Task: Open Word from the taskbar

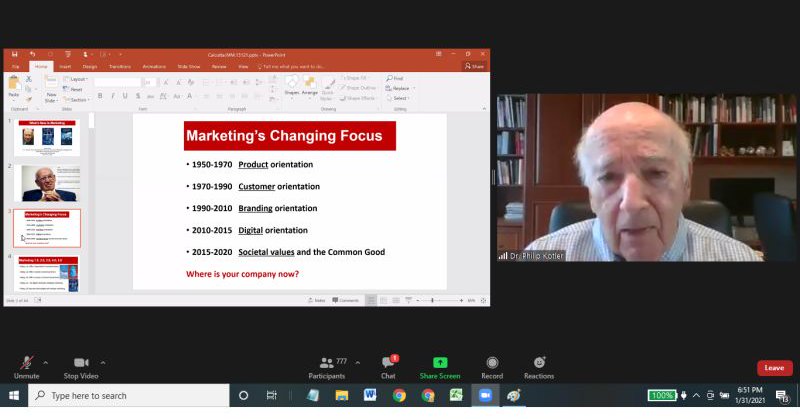Action: (370, 396)
